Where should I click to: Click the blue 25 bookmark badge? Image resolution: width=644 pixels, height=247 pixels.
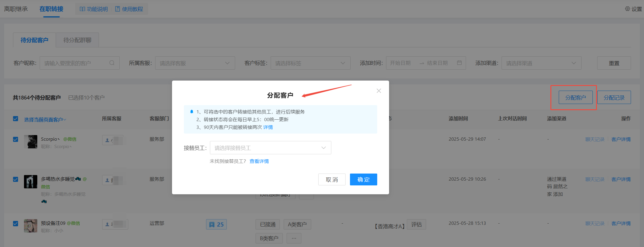[x=216, y=224]
